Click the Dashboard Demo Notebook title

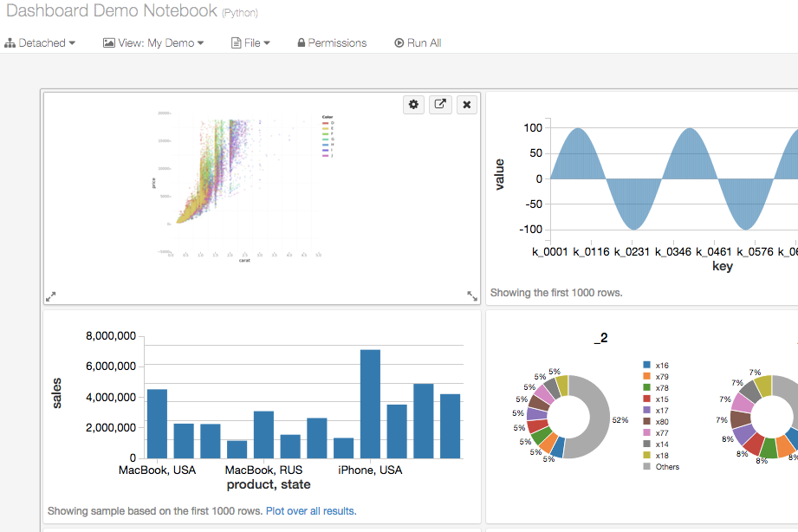pyautogui.click(x=112, y=10)
